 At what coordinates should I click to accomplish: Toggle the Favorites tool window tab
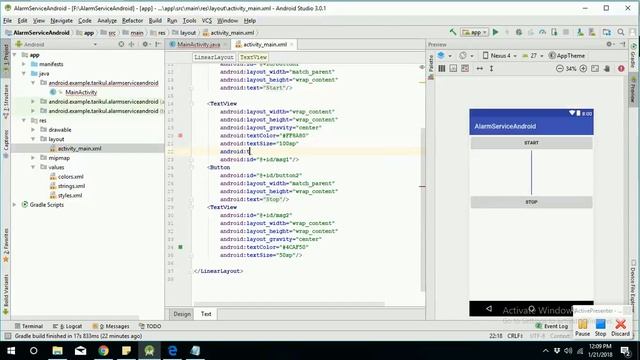pyautogui.click(x=6, y=246)
